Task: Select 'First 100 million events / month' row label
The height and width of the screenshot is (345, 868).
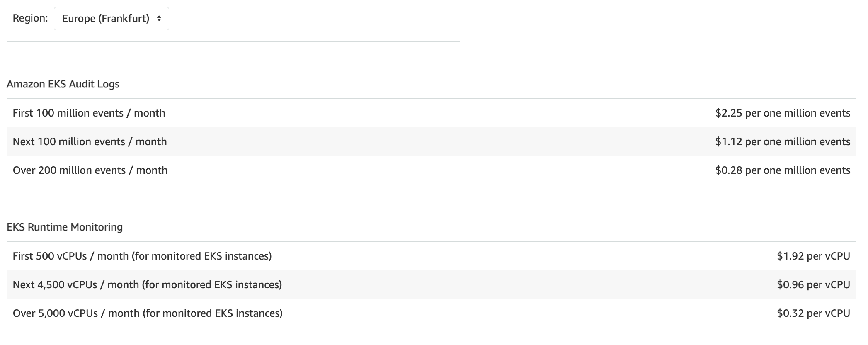Action: click(x=89, y=113)
